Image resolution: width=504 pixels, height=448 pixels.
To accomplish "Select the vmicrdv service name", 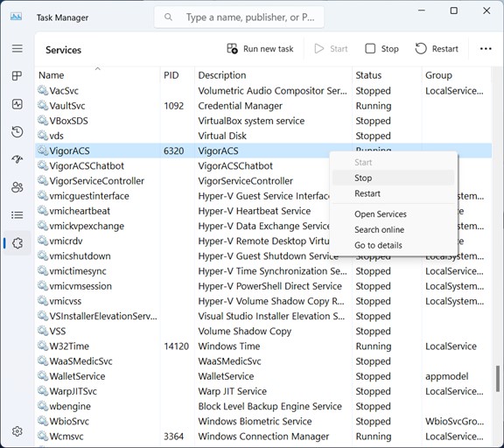I will pyautogui.click(x=66, y=241).
